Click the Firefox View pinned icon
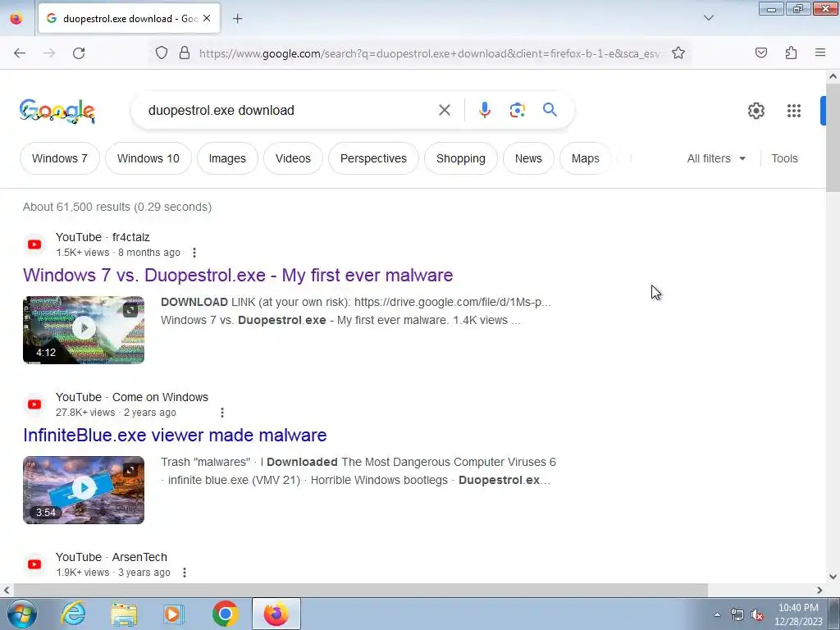The height and width of the screenshot is (630, 840). (16, 18)
